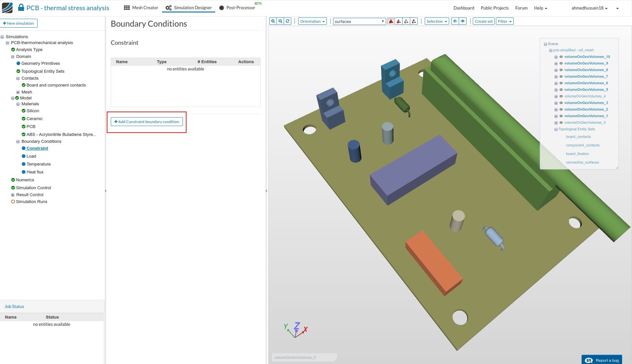Open the Post-Processor tab

coord(237,8)
